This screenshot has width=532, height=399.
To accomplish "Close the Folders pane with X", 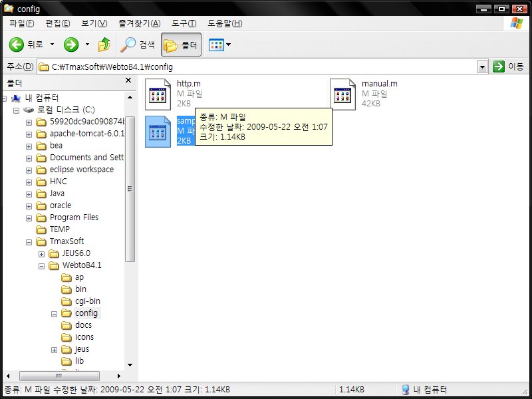I will tap(128, 80).
